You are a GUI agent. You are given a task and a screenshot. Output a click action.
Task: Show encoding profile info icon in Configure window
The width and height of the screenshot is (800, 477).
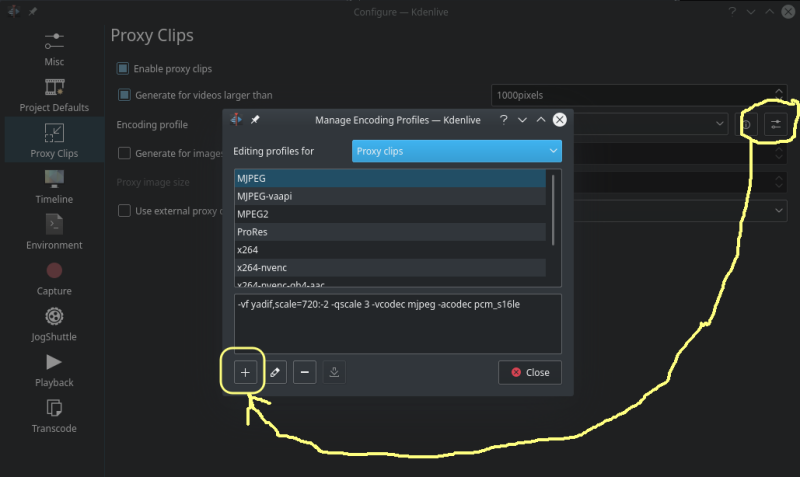point(746,124)
